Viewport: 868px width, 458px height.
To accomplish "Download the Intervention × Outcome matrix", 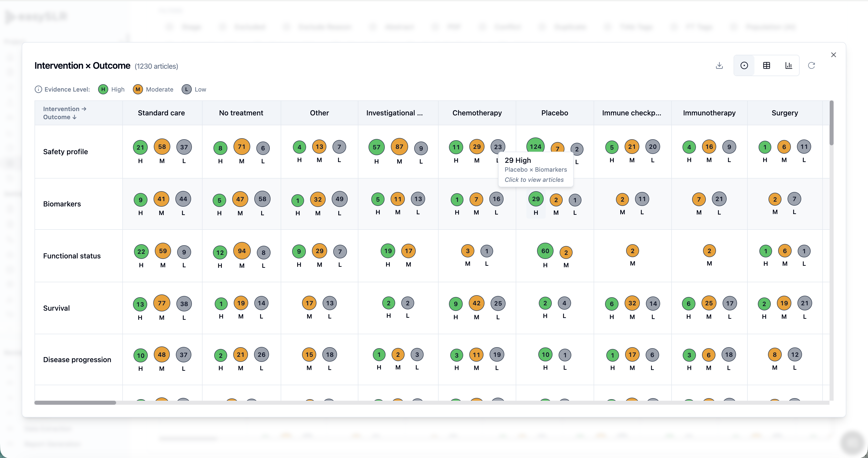I will [719, 65].
